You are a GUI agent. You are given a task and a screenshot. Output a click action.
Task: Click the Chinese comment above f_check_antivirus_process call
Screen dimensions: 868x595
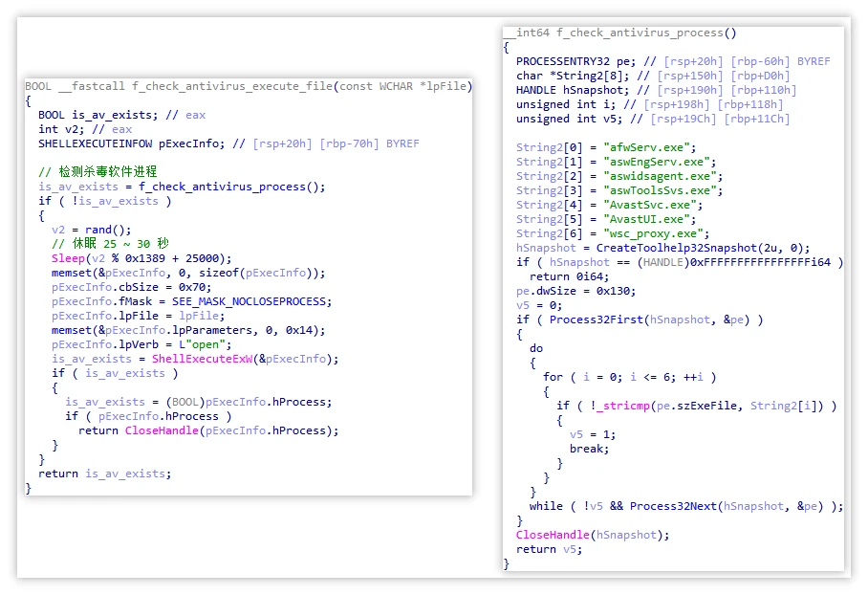pyautogui.click(x=98, y=172)
